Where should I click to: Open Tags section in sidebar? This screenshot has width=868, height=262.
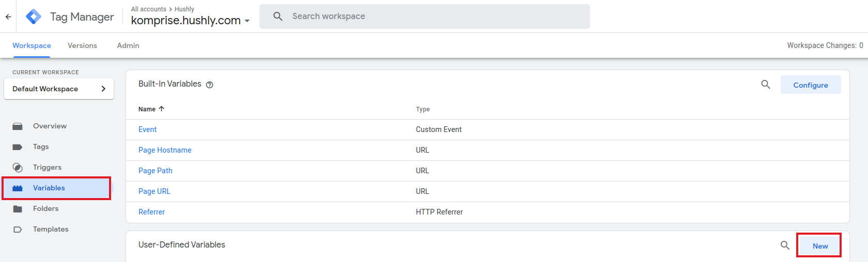41,146
